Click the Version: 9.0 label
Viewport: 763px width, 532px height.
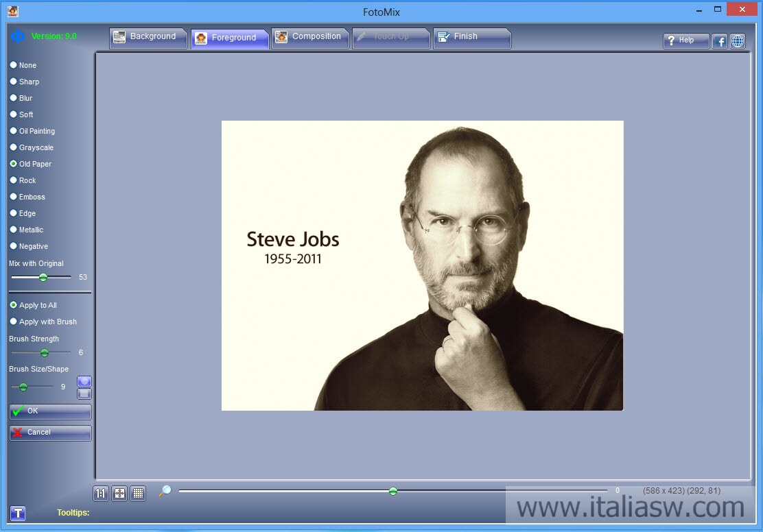[54, 36]
